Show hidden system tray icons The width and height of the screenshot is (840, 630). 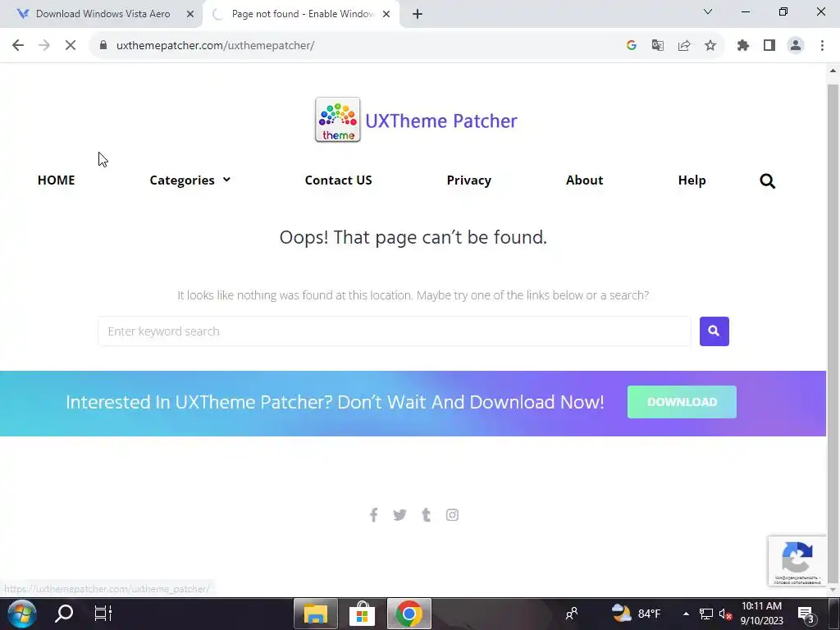pyautogui.click(x=686, y=614)
